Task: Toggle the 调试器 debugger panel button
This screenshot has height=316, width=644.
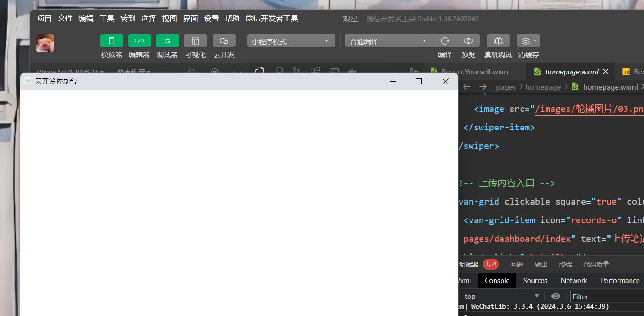Action: coord(167,41)
